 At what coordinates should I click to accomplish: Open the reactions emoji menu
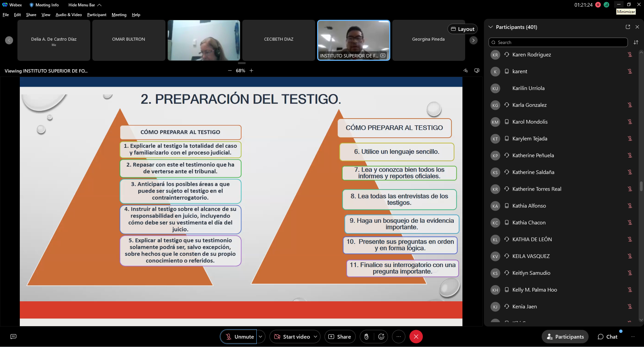pyautogui.click(x=381, y=337)
